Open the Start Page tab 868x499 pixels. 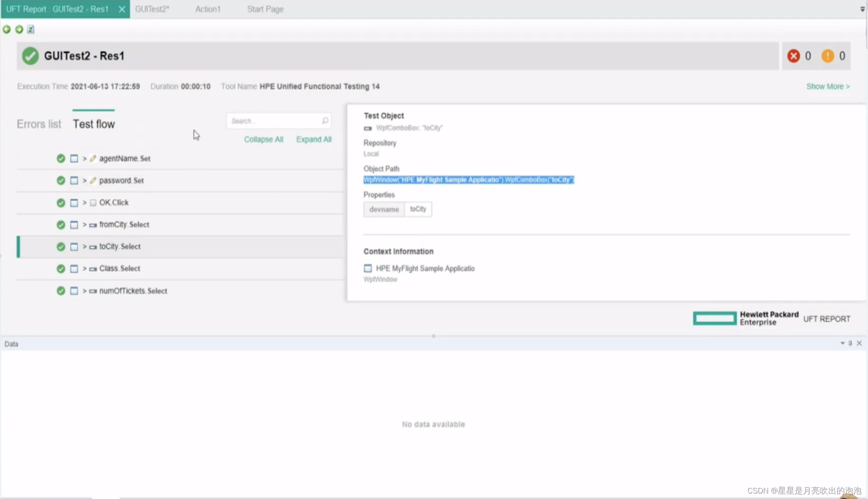pos(265,9)
